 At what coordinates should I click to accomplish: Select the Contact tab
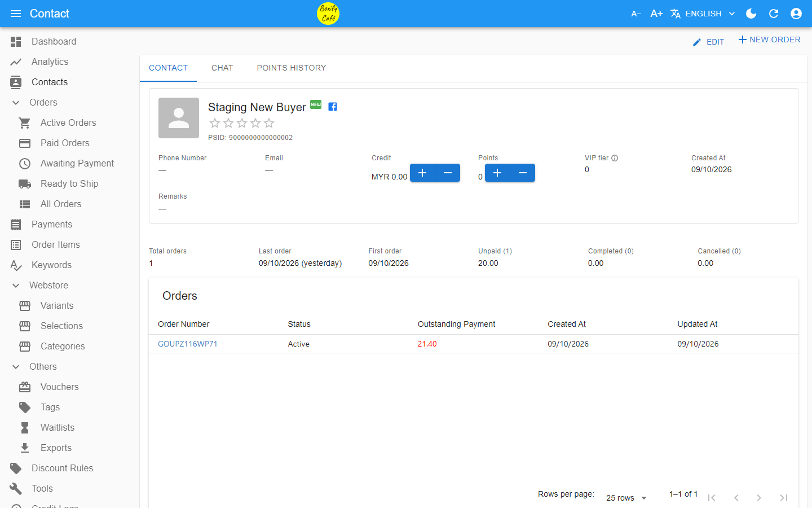click(168, 68)
